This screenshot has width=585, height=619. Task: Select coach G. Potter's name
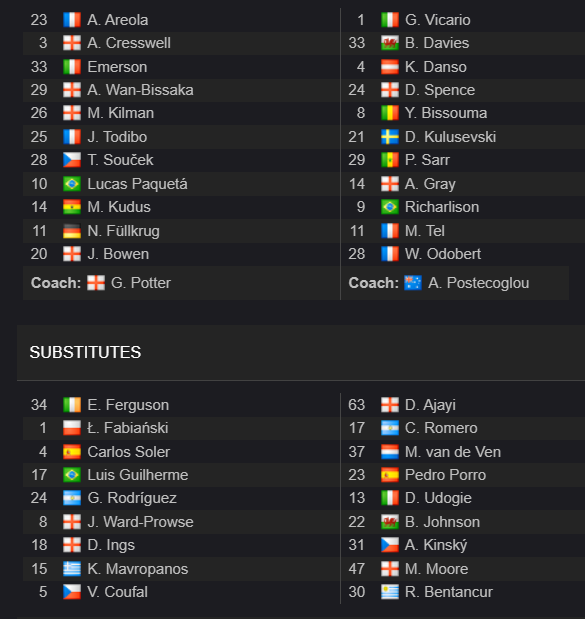[141, 283]
